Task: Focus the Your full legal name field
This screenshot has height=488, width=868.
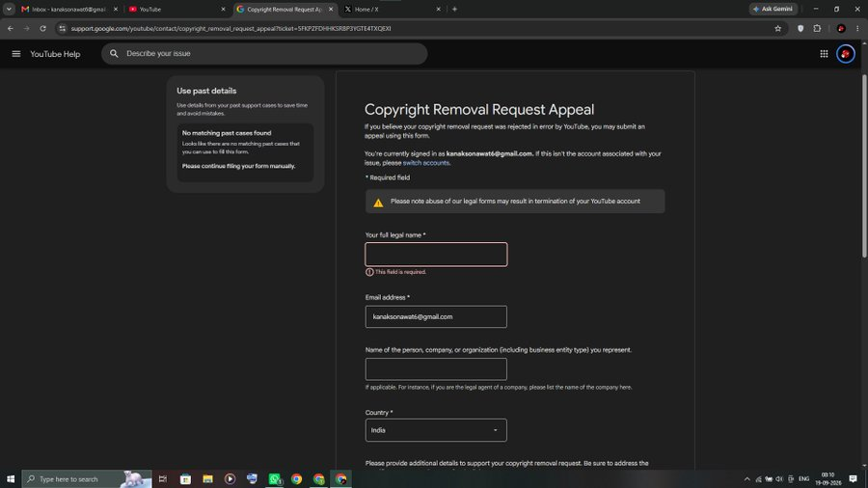Action: pyautogui.click(x=436, y=254)
